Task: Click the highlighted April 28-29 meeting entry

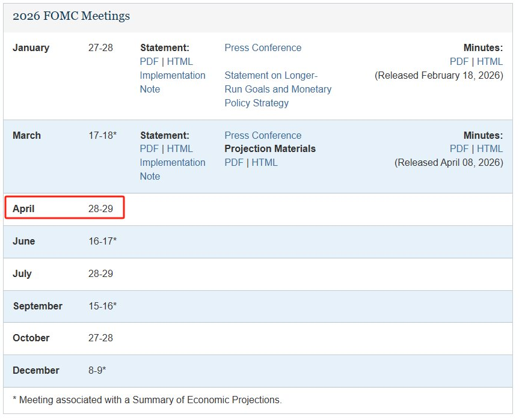Action: pos(64,208)
